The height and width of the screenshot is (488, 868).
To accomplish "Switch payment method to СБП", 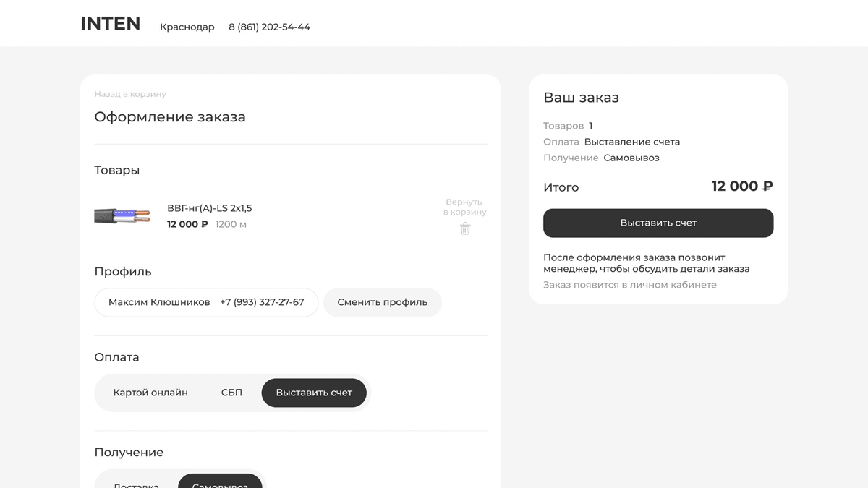I will (231, 393).
